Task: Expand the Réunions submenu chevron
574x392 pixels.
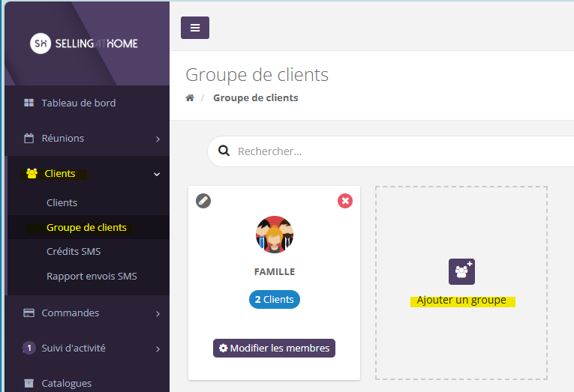Action: point(158,139)
